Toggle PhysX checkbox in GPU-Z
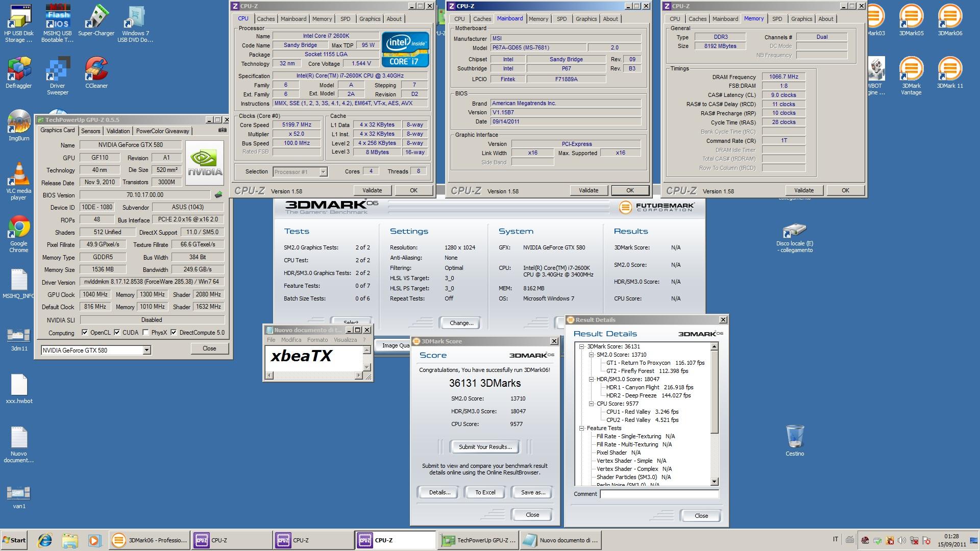This screenshot has height=551, width=980. tap(146, 333)
